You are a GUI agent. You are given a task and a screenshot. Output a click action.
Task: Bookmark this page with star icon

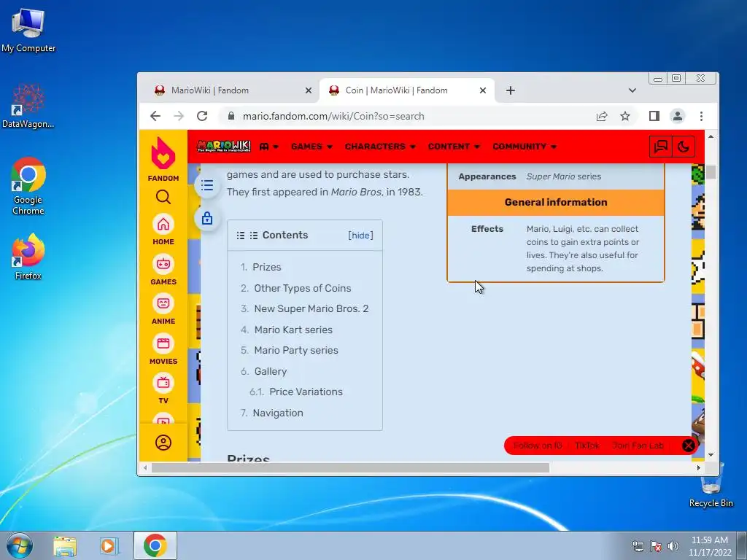pos(625,116)
